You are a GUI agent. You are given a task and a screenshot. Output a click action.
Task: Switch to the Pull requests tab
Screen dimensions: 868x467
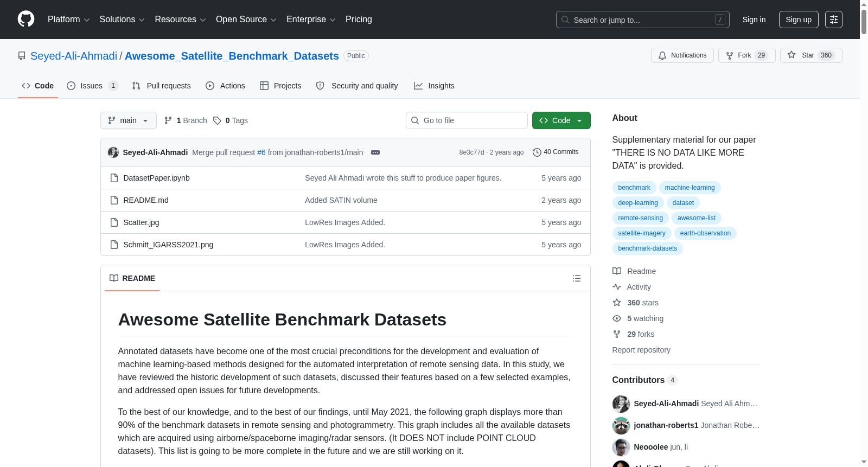(x=162, y=86)
